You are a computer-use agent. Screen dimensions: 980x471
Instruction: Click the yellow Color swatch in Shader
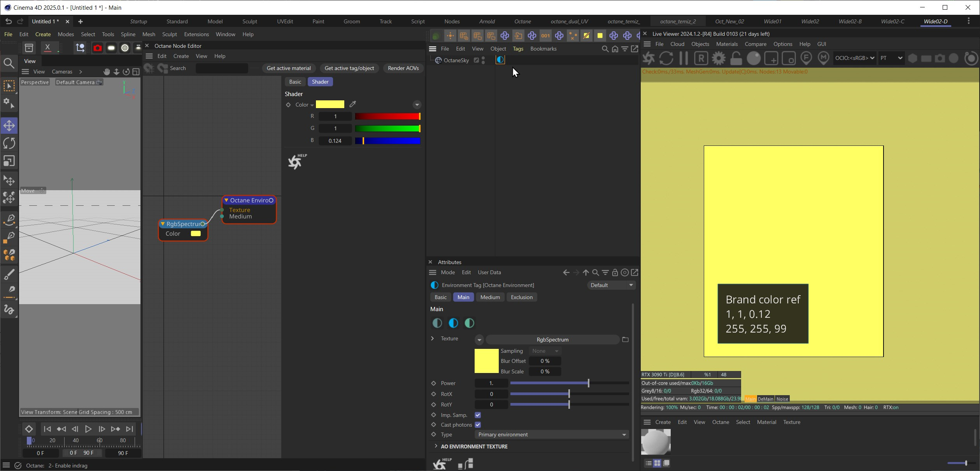pyautogui.click(x=330, y=104)
